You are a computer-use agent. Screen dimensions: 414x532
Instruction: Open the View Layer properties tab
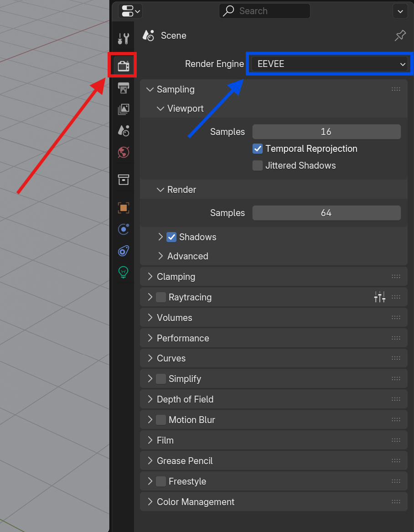(123, 109)
